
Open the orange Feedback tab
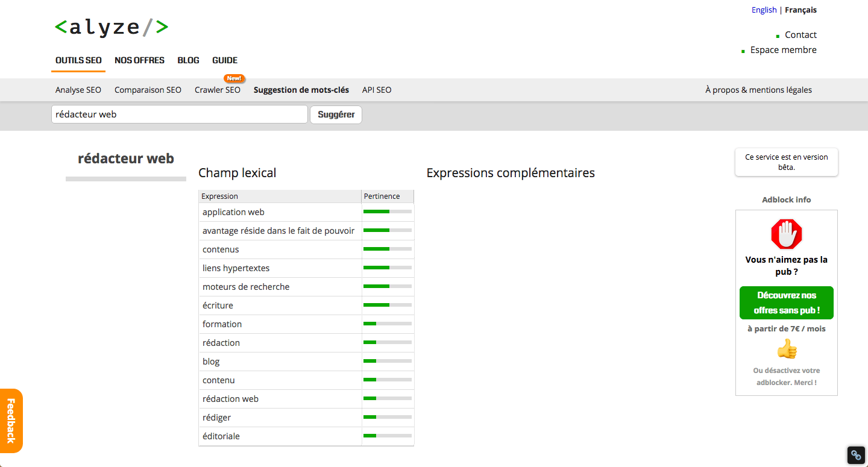pyautogui.click(x=11, y=421)
